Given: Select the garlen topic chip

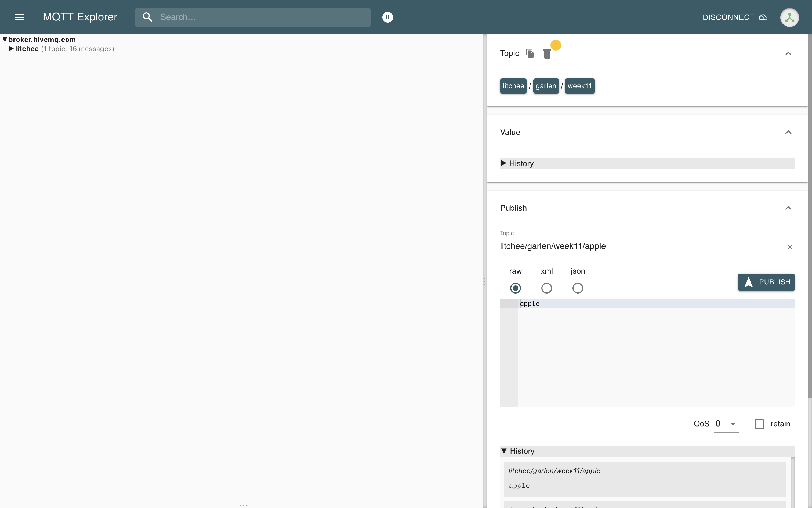Looking at the screenshot, I should [546, 86].
